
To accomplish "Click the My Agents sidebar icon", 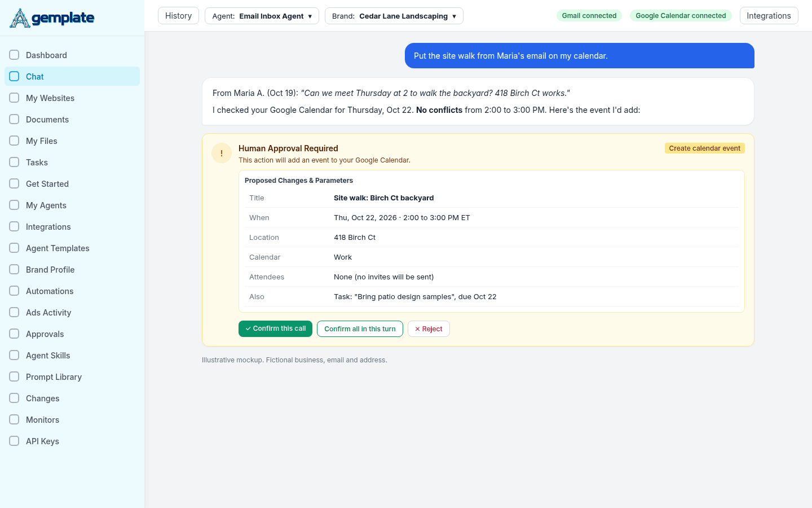I will point(14,205).
